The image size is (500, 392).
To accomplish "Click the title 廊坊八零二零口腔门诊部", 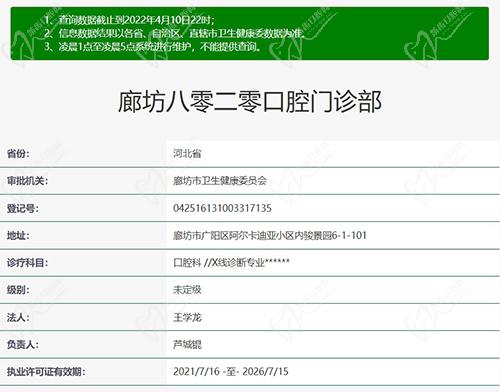I will [x=250, y=102].
